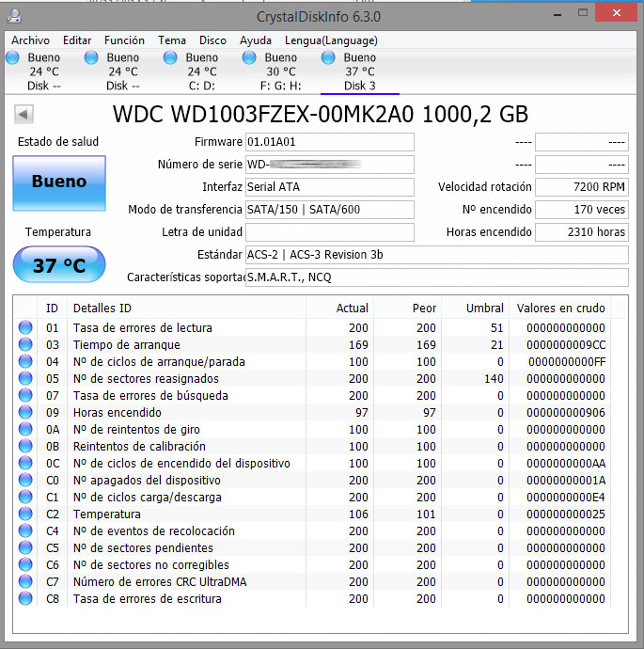Click the ID column header
The image size is (644, 649).
click(x=52, y=308)
